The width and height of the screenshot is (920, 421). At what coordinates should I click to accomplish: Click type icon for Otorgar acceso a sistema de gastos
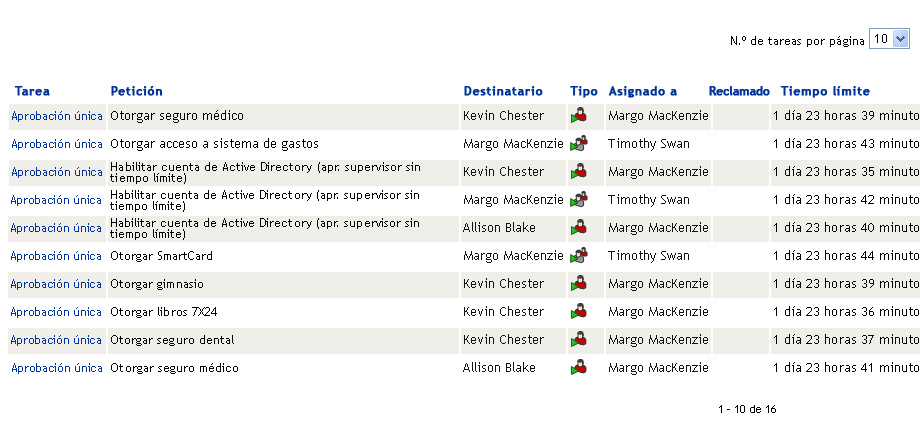[578, 144]
